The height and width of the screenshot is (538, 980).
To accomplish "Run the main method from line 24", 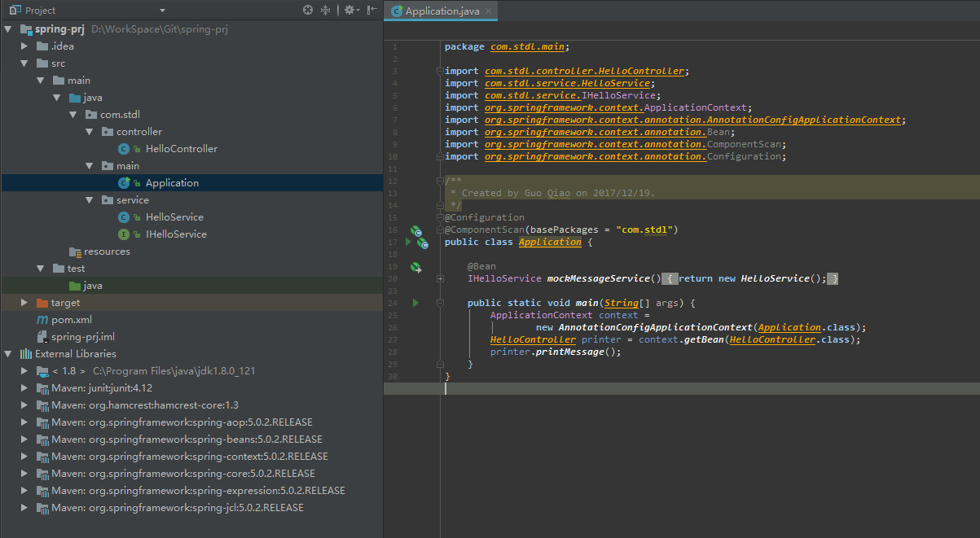I will click(415, 303).
